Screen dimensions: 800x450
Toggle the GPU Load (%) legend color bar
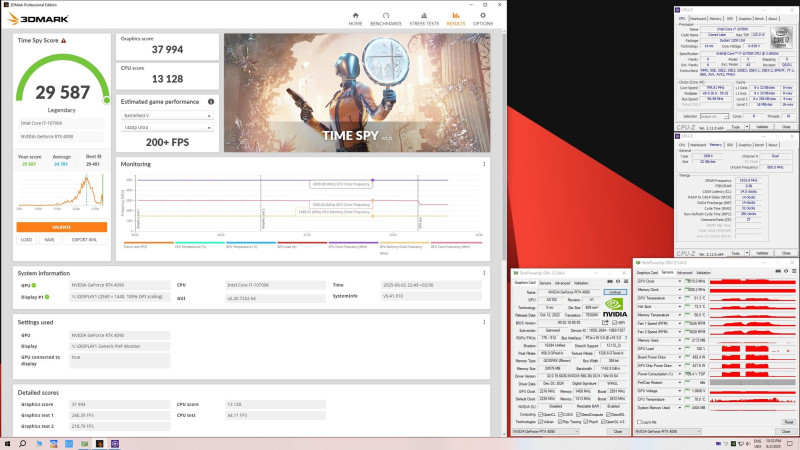(302, 243)
